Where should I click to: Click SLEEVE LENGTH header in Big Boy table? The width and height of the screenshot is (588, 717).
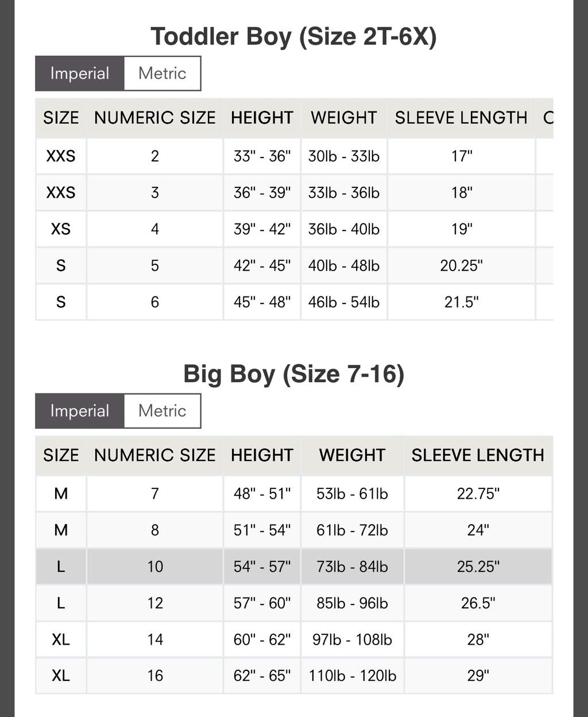pos(478,455)
